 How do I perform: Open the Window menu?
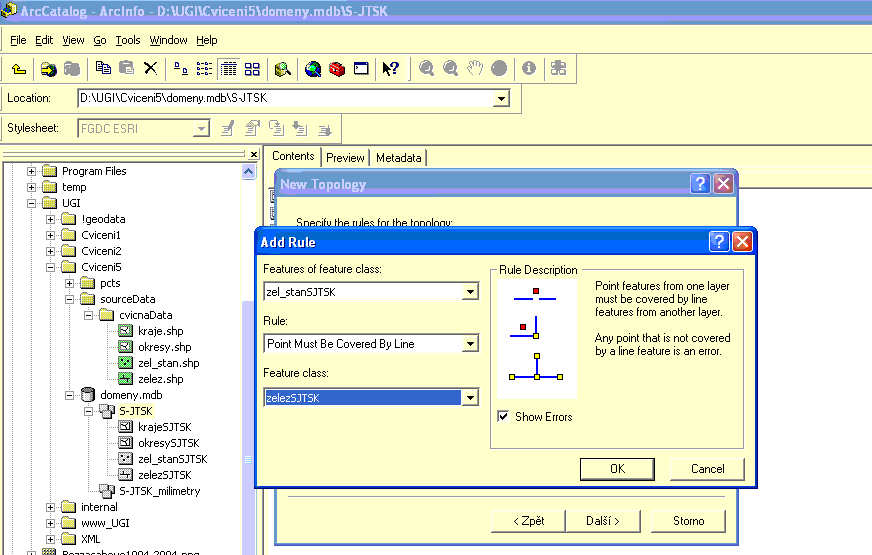click(x=168, y=40)
